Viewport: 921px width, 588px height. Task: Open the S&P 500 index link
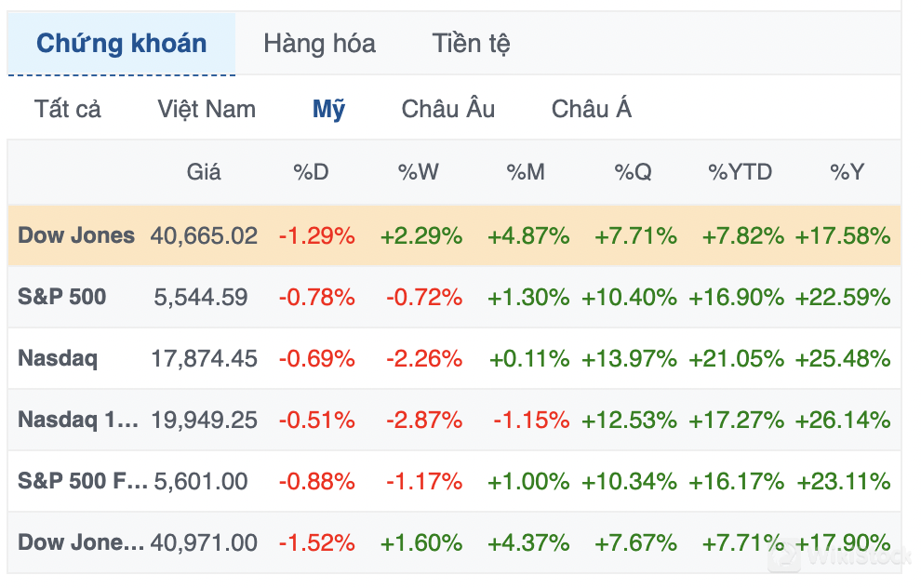(62, 297)
